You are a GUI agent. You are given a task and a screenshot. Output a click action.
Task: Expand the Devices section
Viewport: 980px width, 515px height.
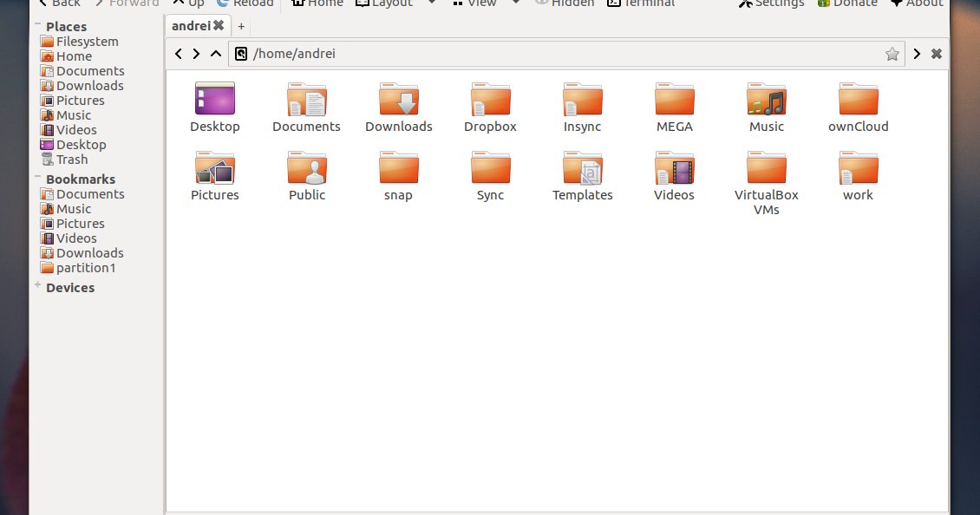point(36,287)
